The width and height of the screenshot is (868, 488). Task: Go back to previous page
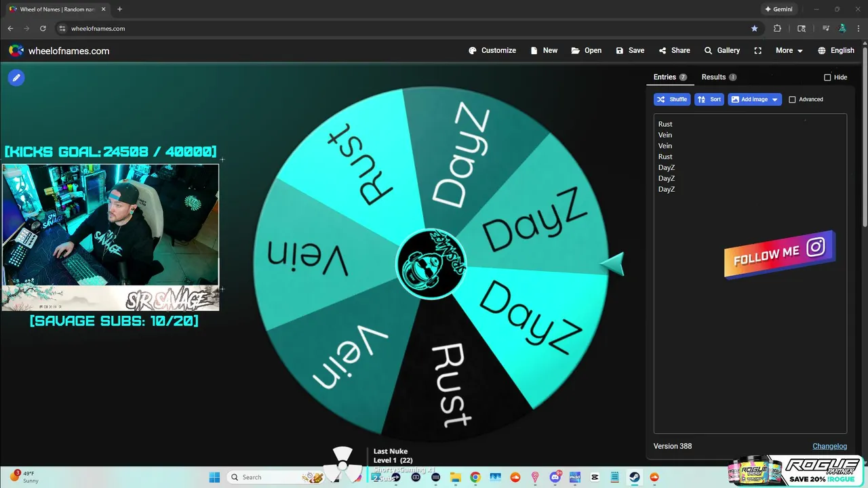pyautogui.click(x=10, y=28)
